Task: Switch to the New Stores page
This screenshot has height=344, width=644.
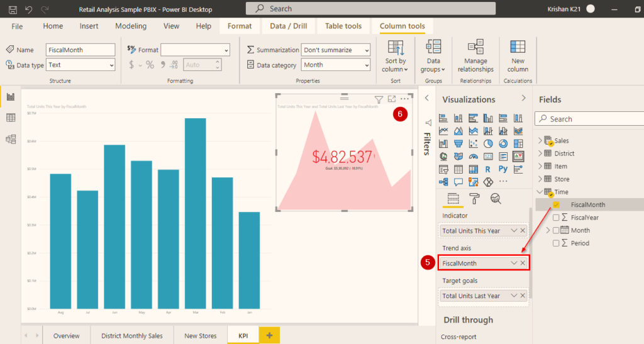Action: pos(201,336)
